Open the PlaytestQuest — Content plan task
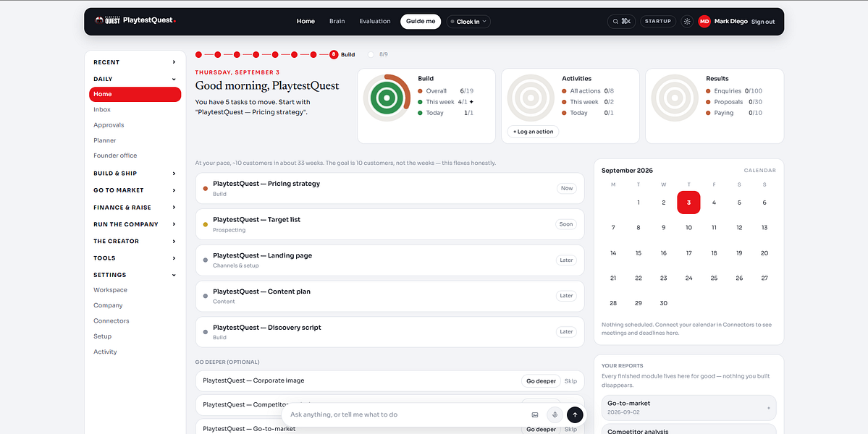Screen dimensions: 868x434 pyautogui.click(x=389, y=297)
